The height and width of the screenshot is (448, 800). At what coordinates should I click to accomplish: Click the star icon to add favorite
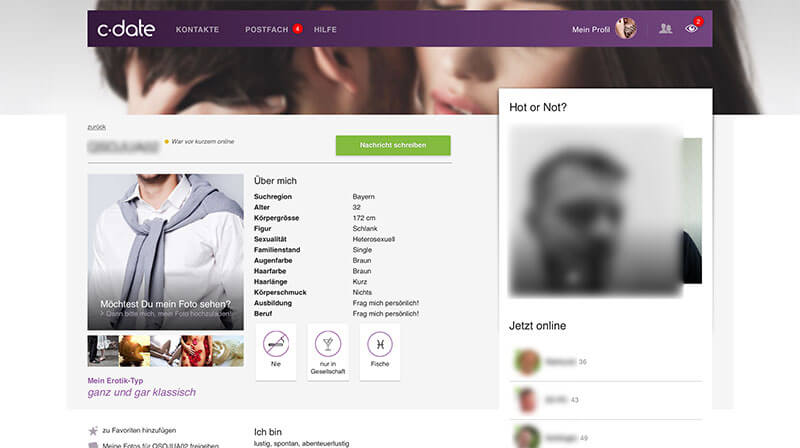coord(93,431)
